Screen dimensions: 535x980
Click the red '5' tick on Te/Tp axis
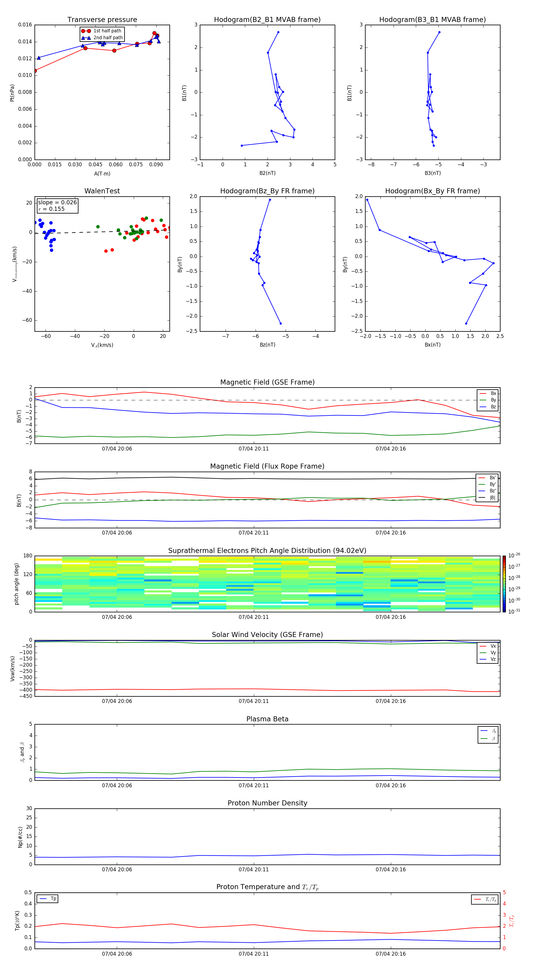[x=504, y=892]
